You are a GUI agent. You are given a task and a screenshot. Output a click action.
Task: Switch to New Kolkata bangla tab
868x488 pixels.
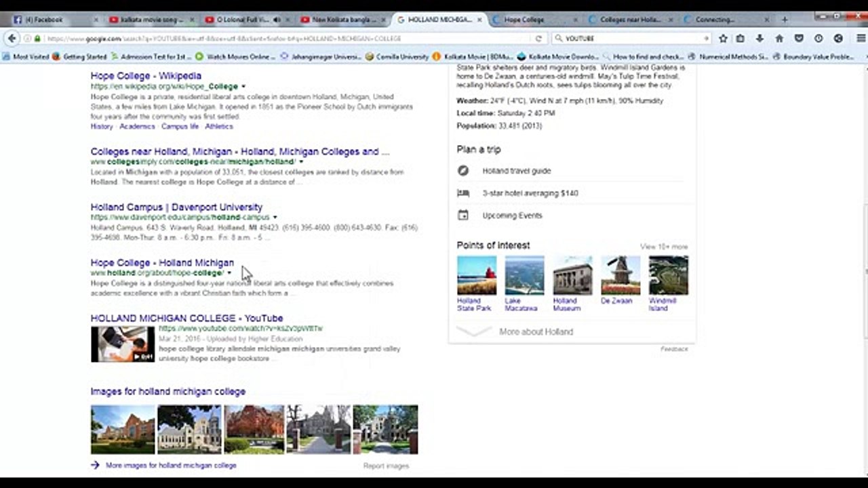pos(342,20)
